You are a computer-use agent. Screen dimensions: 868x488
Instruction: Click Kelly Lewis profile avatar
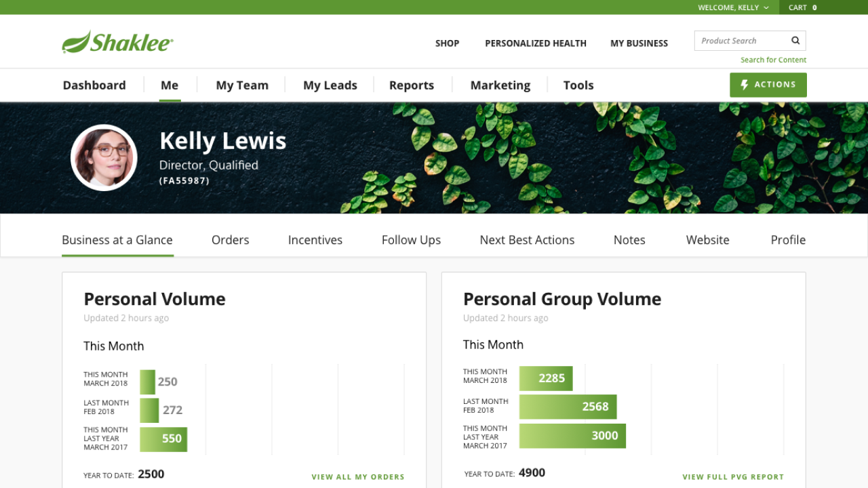[x=104, y=158]
